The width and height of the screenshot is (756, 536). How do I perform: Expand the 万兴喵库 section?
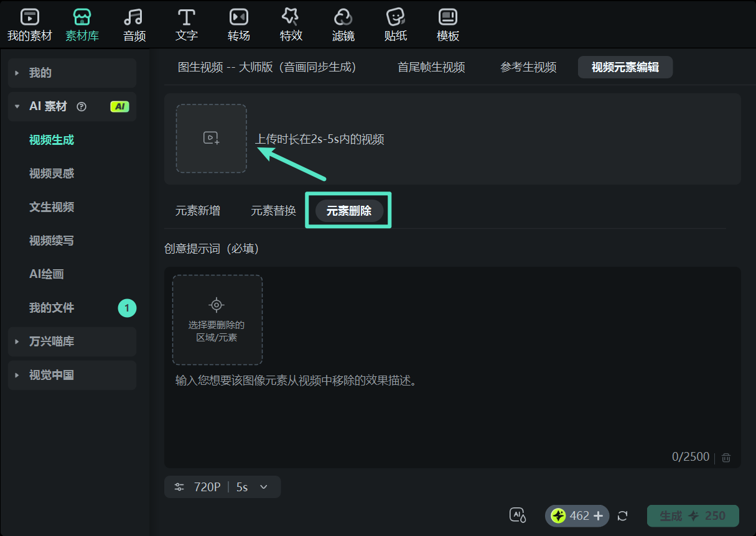(72, 341)
